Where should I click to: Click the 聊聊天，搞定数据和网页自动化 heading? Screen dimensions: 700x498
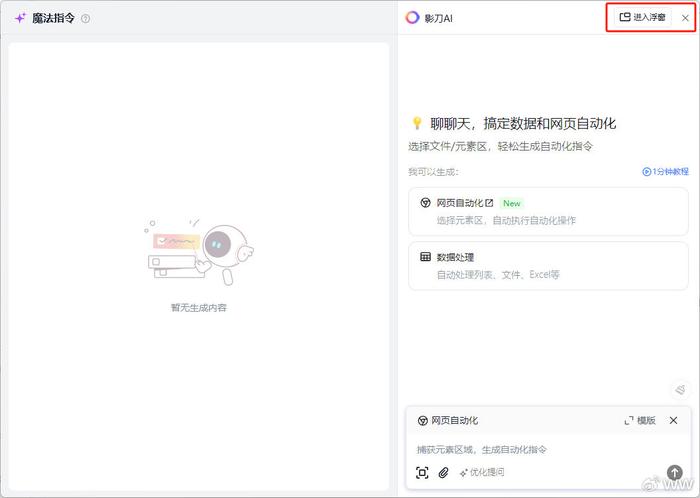point(523,124)
